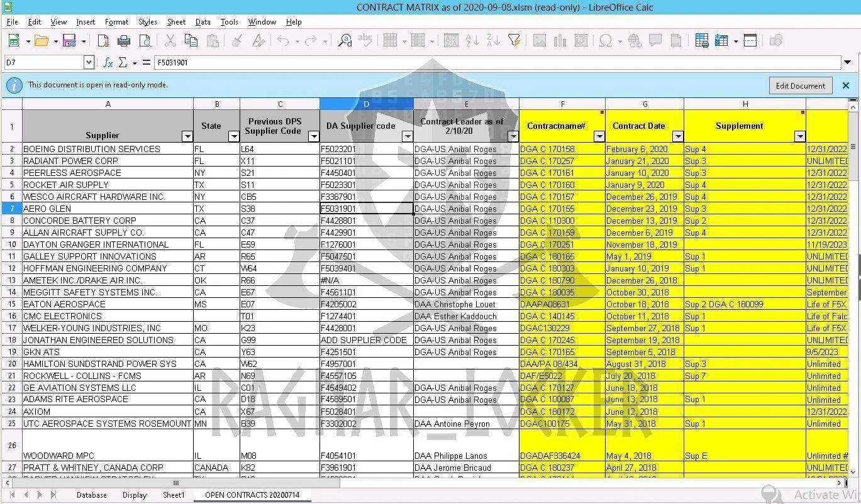
Task: Click the Insert Hyperlink icon
Action: click(x=635, y=41)
